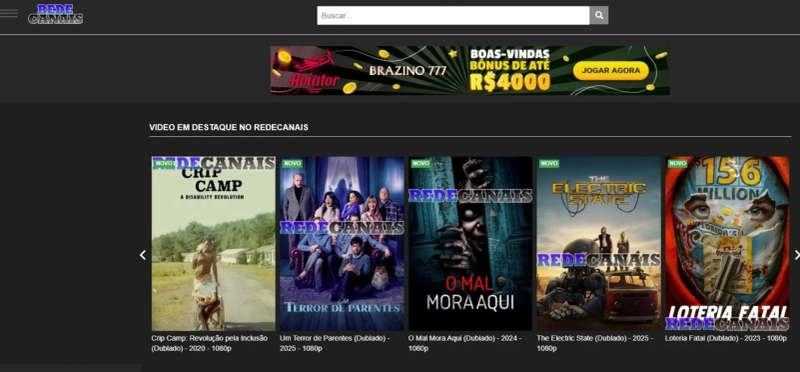Click the Loteria Fatal (Dublado) title link
The width and height of the screenshot is (800, 372).
pyautogui.click(x=726, y=338)
